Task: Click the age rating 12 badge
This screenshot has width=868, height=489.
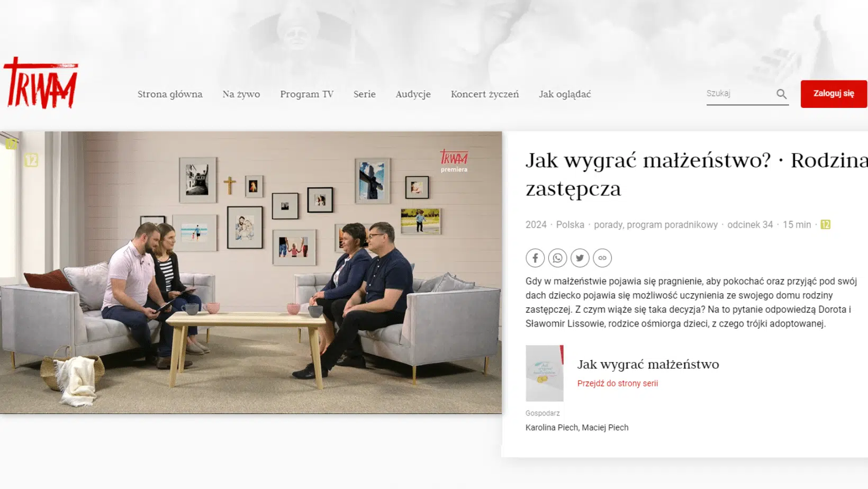Action: (825, 224)
